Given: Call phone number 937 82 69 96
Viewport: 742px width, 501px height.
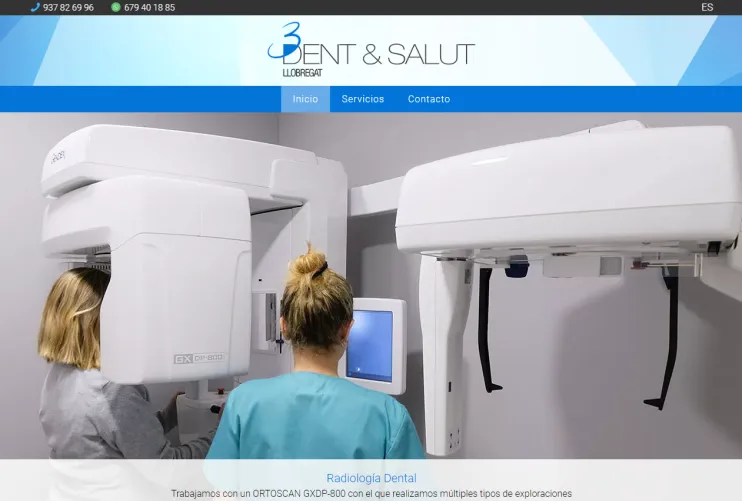Looking at the screenshot, I should pos(68,8).
